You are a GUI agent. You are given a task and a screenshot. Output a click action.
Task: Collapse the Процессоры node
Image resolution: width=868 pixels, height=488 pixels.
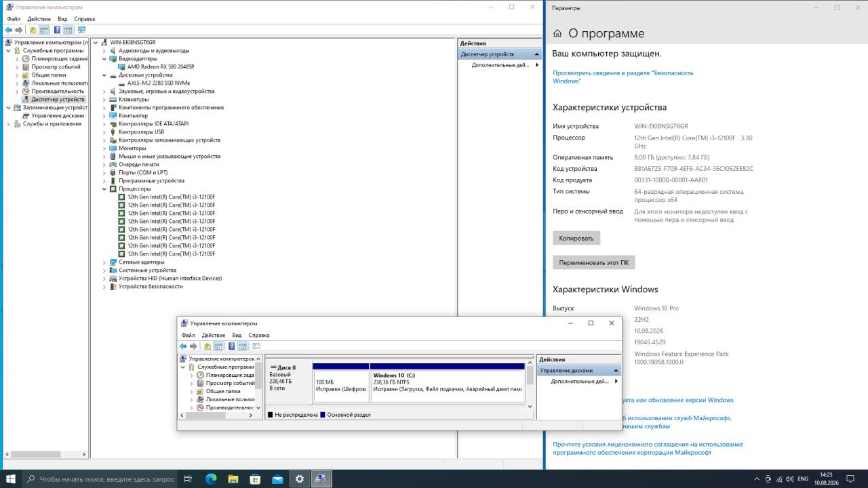[x=104, y=189]
